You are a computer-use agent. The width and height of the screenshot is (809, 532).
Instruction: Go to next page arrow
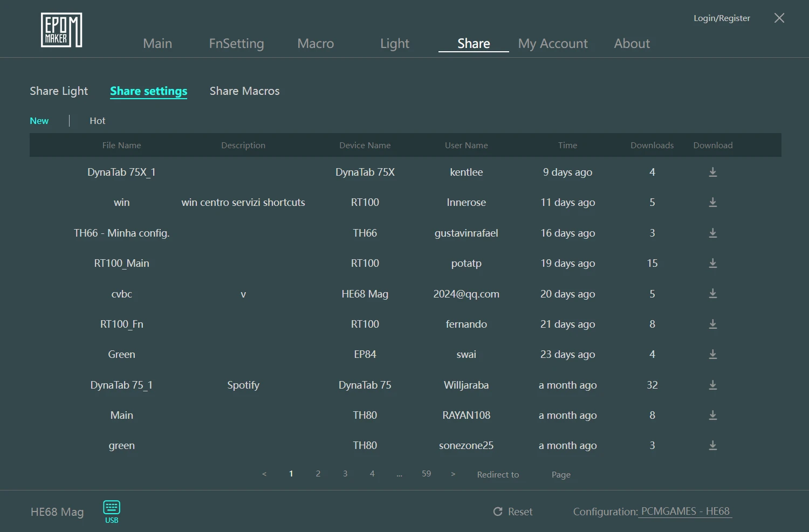click(453, 474)
